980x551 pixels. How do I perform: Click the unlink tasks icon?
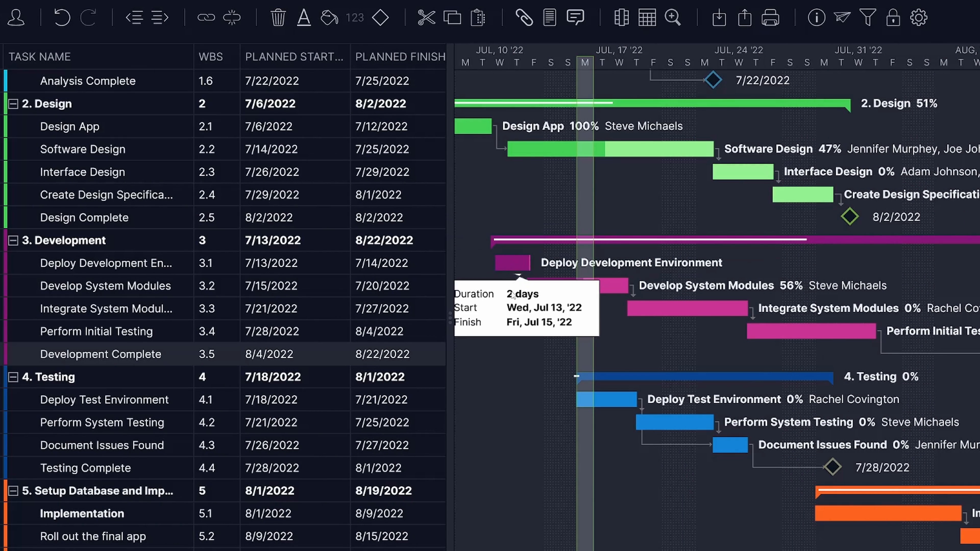pos(232,18)
